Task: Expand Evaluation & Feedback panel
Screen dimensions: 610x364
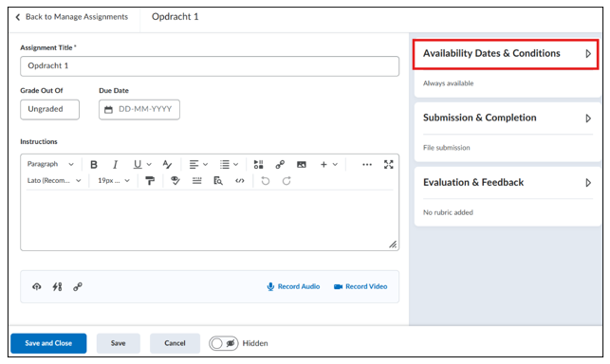Action: (508, 183)
